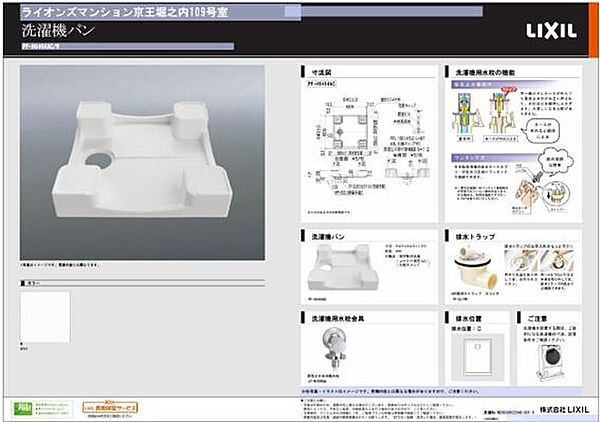Click the 排水位置 heading
Screen dimensions: 600x422
468,318
